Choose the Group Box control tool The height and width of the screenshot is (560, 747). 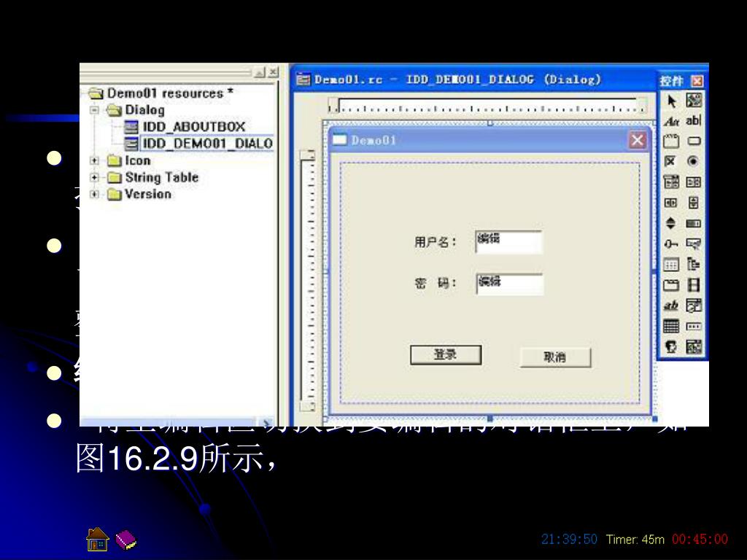tap(671, 141)
